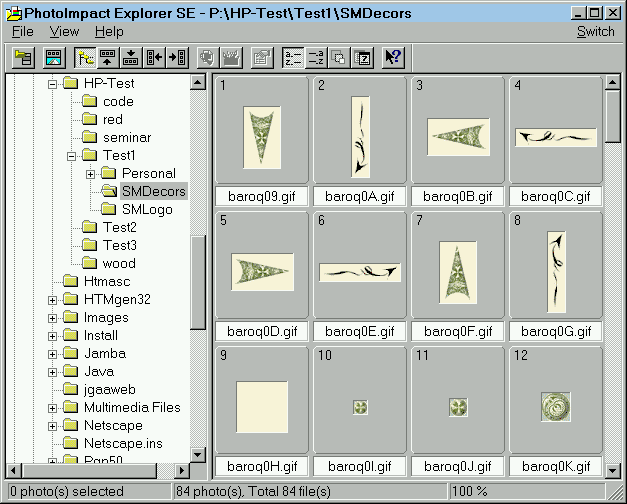Click the thumbnails-with-up-arrow toolbar icon
627x504 pixels.
[x=108, y=58]
